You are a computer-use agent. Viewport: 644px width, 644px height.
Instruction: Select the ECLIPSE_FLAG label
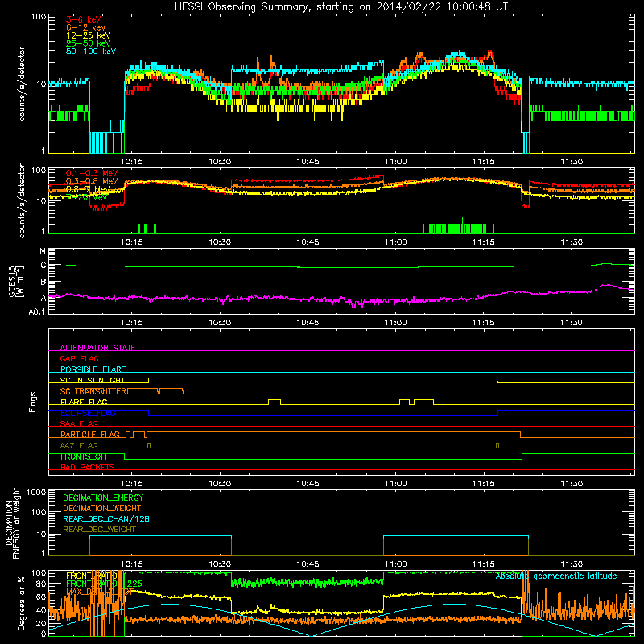(88, 413)
